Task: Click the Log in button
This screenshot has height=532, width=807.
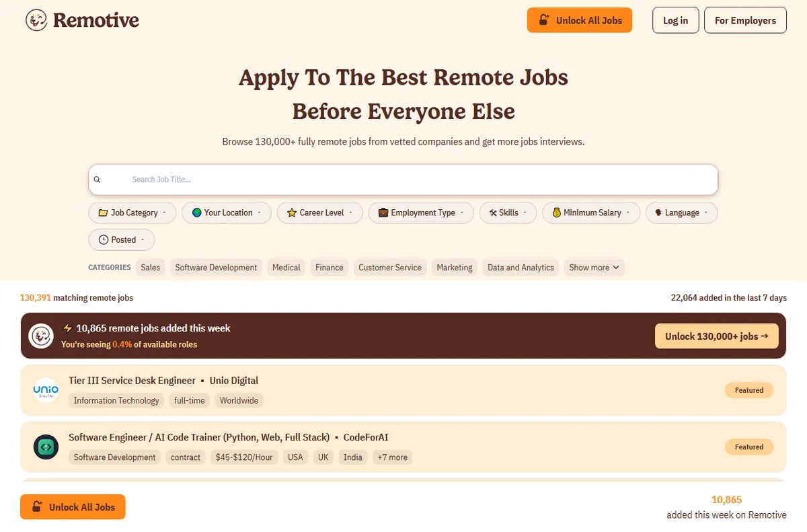Action: click(x=675, y=20)
